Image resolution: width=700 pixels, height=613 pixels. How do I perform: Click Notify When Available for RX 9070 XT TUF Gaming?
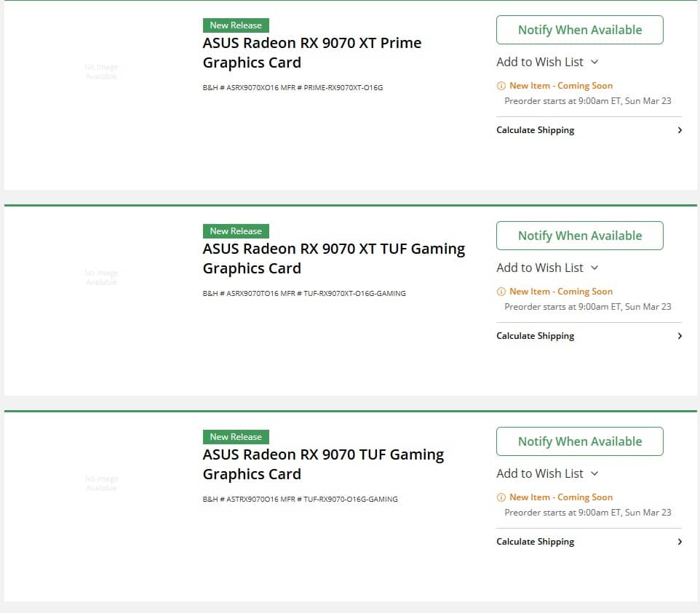pyautogui.click(x=579, y=236)
